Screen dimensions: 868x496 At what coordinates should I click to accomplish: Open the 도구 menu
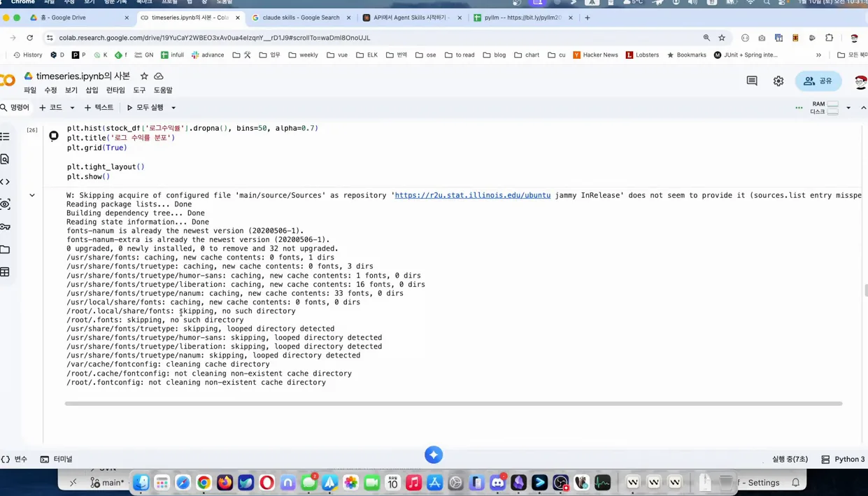coord(139,90)
